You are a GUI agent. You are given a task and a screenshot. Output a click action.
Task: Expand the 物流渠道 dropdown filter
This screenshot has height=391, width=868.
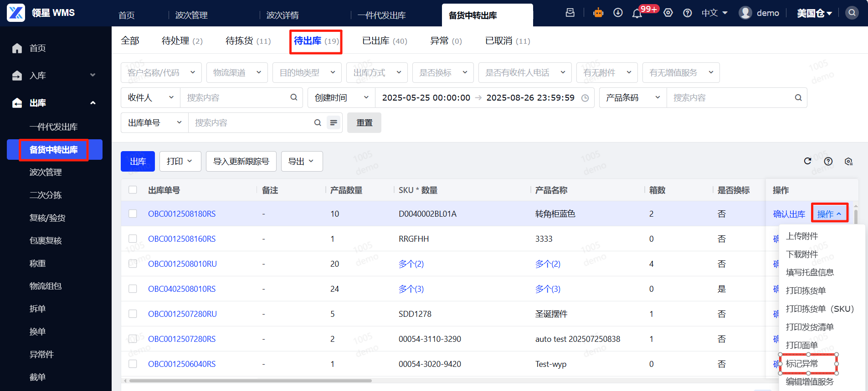tap(237, 73)
